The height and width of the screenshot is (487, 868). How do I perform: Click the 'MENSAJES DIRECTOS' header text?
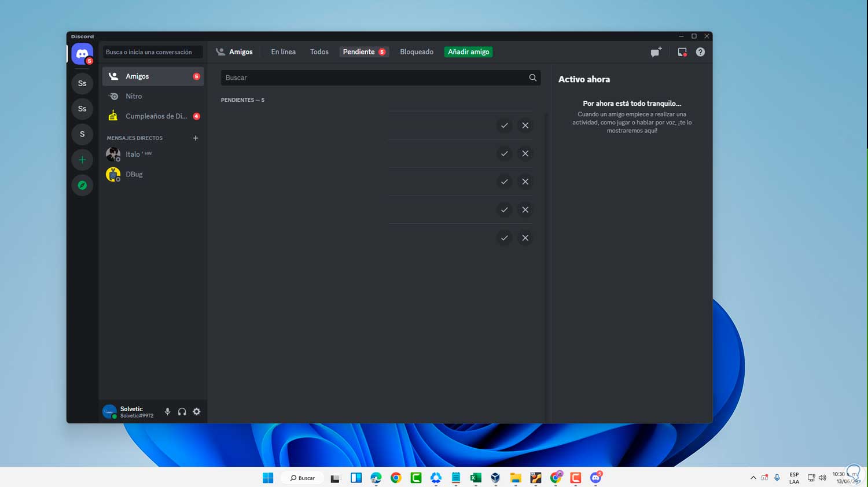coord(135,138)
